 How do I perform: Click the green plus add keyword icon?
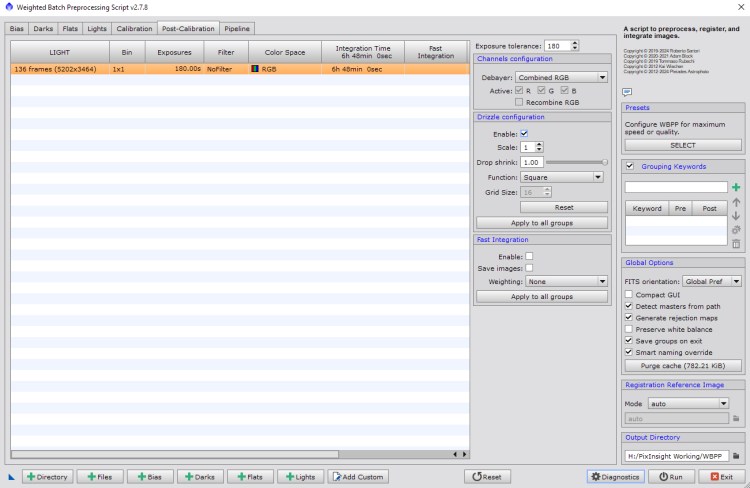click(736, 187)
